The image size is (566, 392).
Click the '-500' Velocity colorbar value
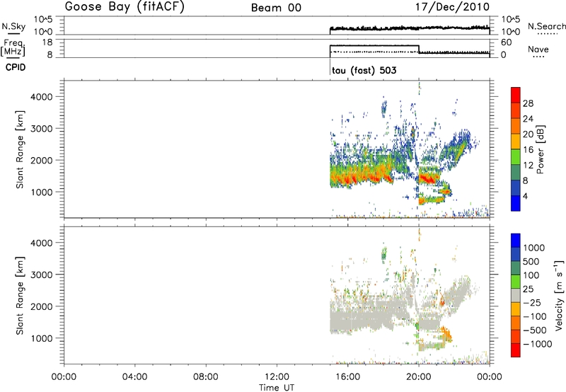[x=535, y=330]
